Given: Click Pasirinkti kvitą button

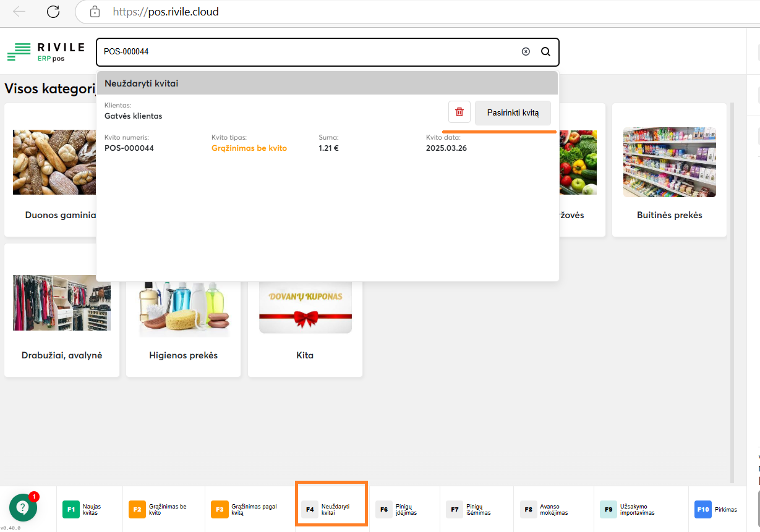Looking at the screenshot, I should click(x=513, y=112).
